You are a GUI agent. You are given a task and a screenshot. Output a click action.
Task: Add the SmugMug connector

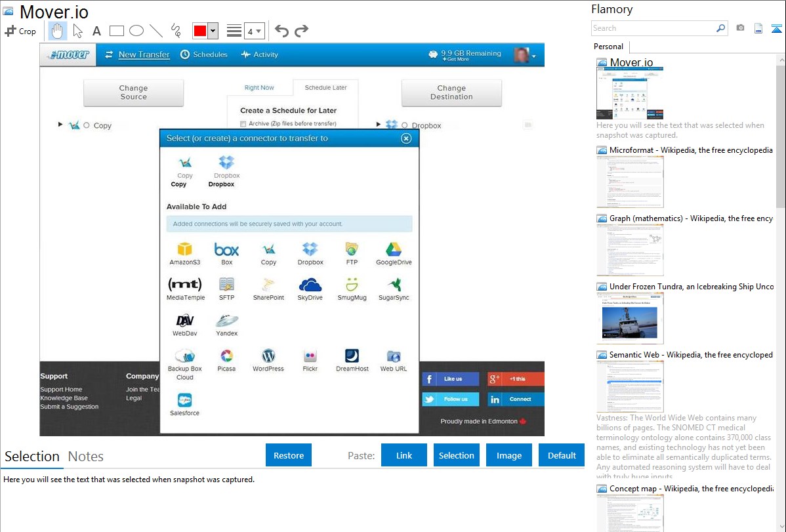[x=352, y=289]
